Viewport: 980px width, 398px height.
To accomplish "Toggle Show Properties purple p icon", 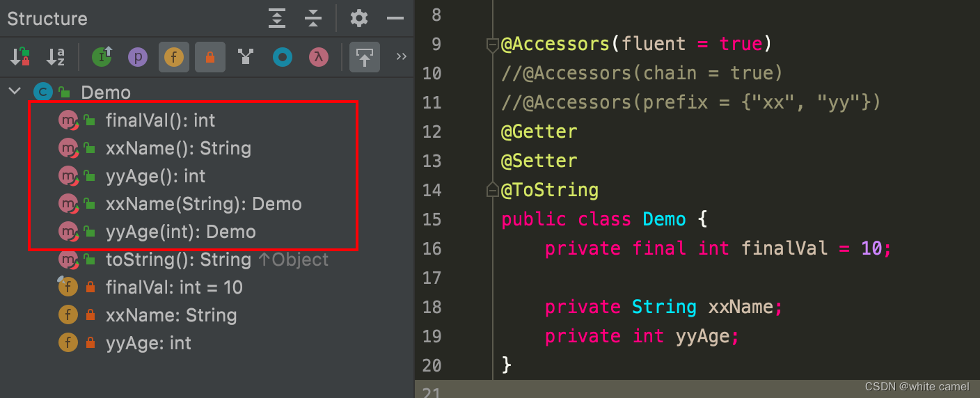I will coord(138,57).
